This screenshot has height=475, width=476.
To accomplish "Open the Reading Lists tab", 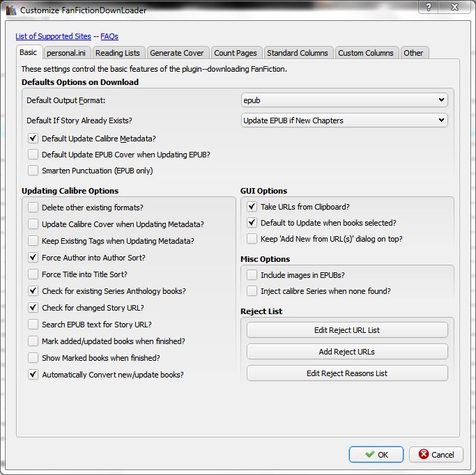I will (118, 53).
